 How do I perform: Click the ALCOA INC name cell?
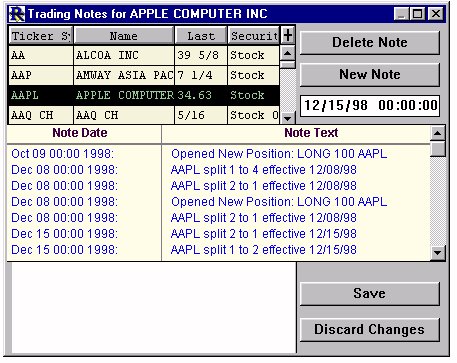[124, 55]
